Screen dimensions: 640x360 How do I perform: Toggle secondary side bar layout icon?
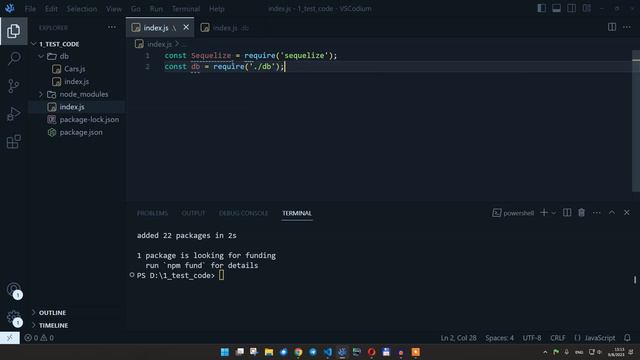571,8
